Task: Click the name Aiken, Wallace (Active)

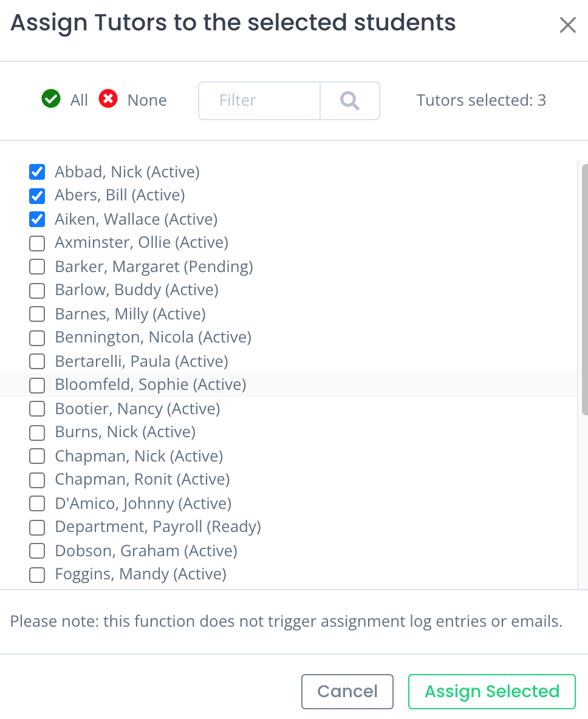Action: (136, 219)
